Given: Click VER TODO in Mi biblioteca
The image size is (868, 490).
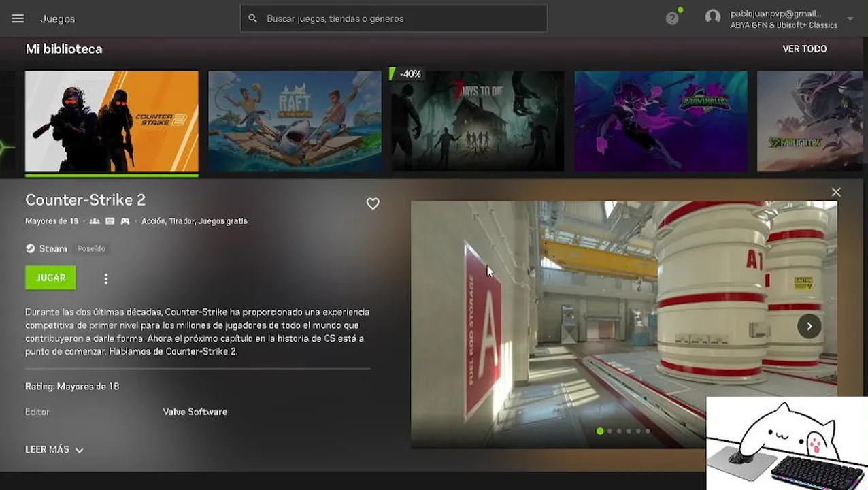Looking at the screenshot, I should coord(805,49).
